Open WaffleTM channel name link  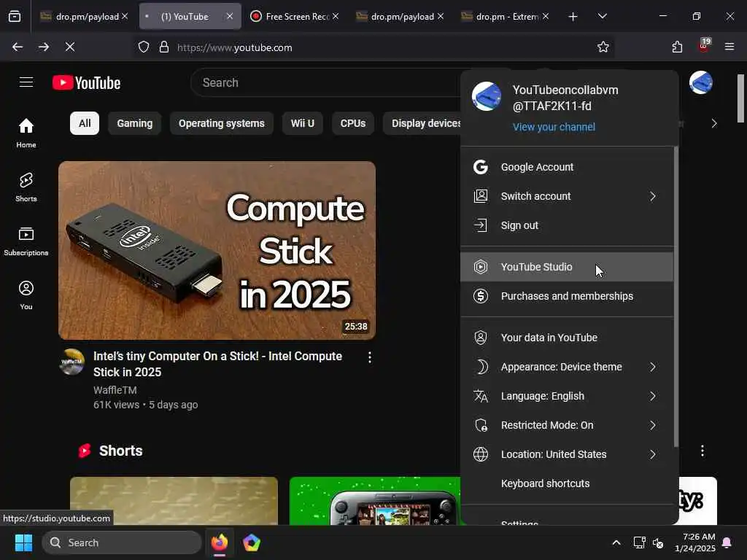[115, 390]
